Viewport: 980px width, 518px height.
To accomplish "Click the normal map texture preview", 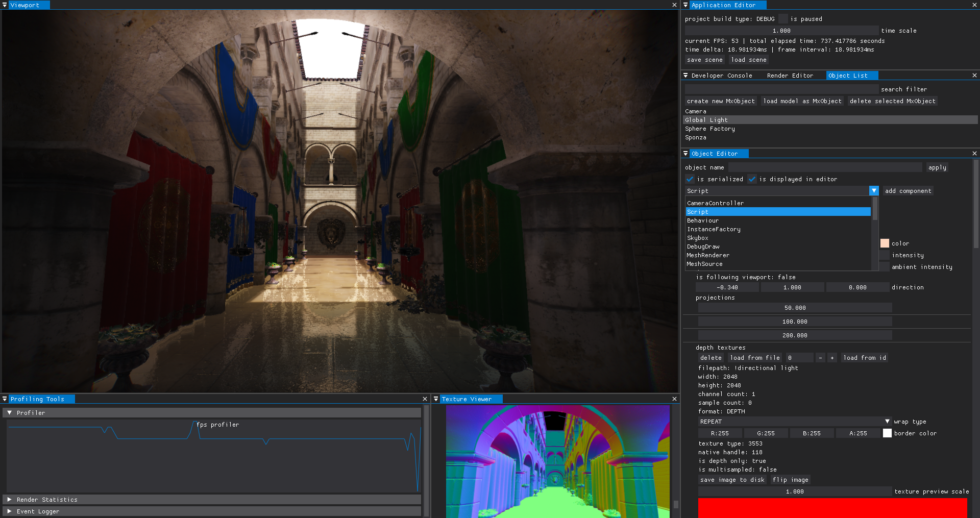I will click(x=557, y=461).
